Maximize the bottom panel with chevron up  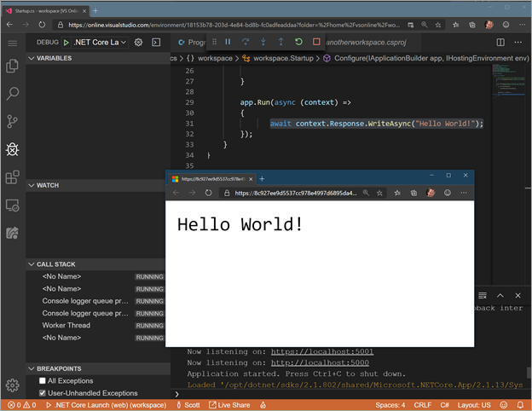pyautogui.click(x=500, y=296)
